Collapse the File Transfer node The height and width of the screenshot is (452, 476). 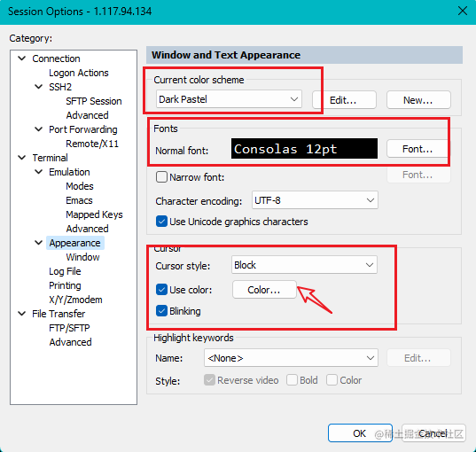pos(22,313)
